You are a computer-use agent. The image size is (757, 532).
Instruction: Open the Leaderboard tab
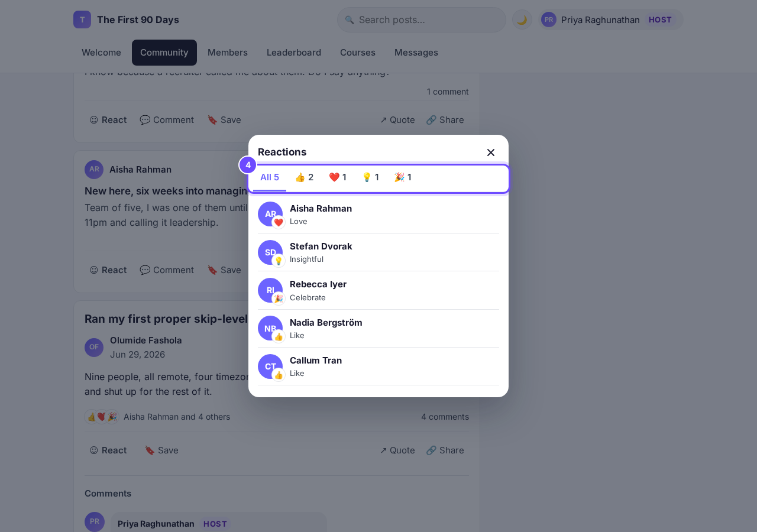coord(294,53)
